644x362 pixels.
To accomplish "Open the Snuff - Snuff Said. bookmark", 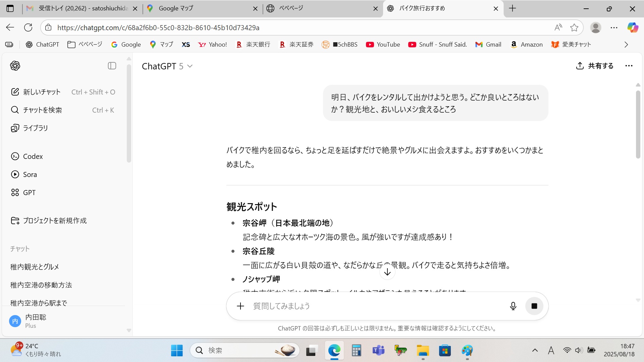I will [x=437, y=45].
